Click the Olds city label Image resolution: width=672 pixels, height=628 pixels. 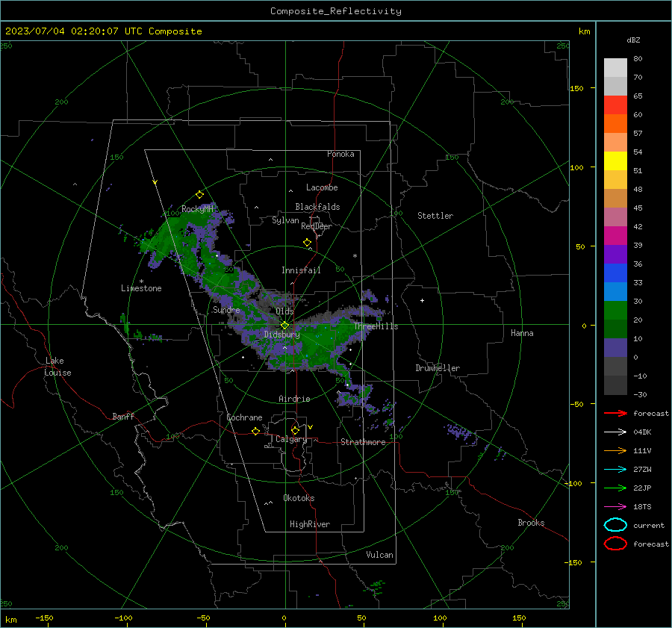coord(284,311)
